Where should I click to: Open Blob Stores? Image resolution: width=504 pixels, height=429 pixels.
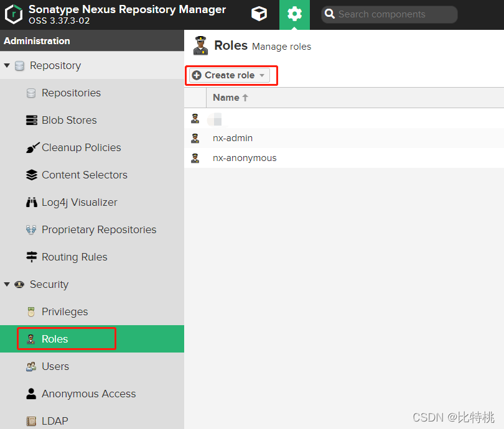point(69,120)
